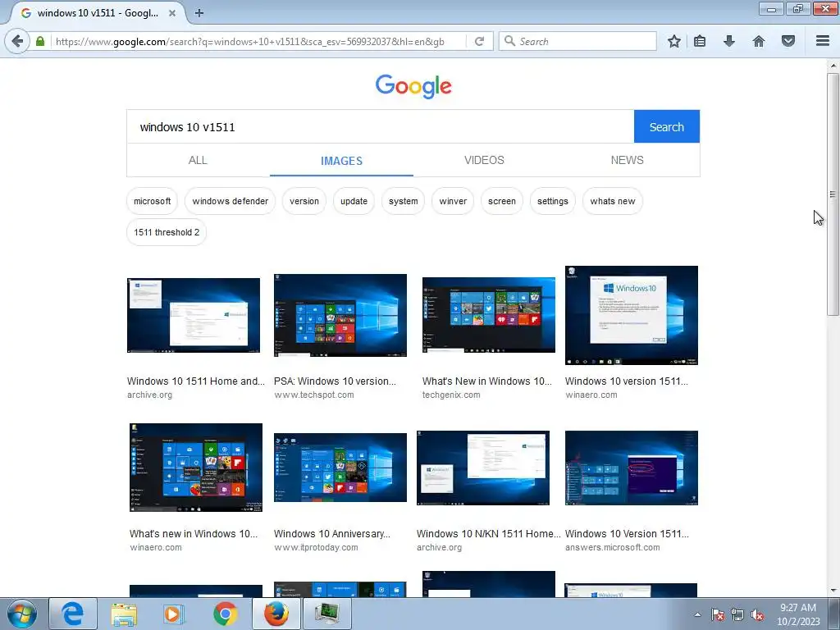Open 'Windows 10 N/KN 1511 Home...' thumbnail

(x=483, y=468)
